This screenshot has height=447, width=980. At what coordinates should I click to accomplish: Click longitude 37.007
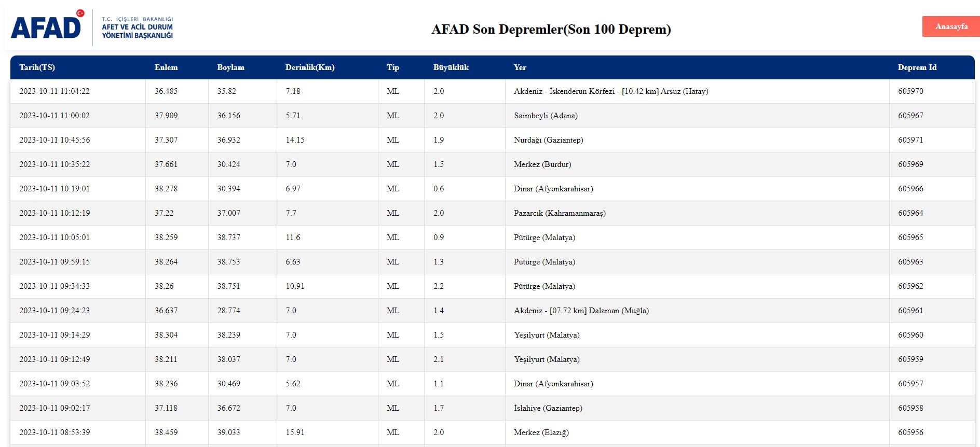point(228,213)
